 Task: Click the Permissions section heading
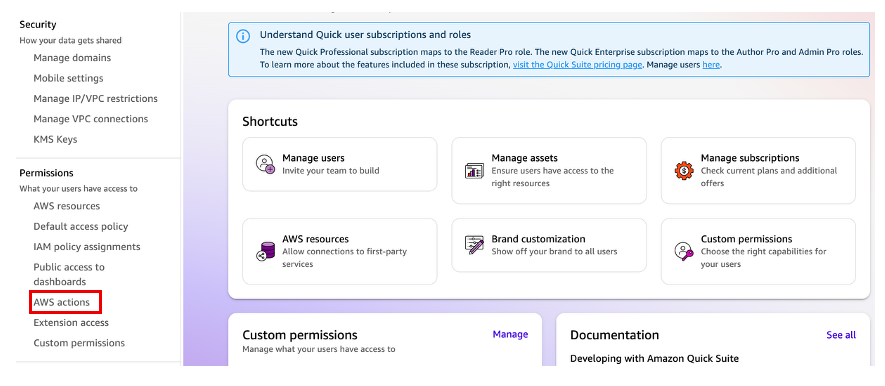[46, 173]
